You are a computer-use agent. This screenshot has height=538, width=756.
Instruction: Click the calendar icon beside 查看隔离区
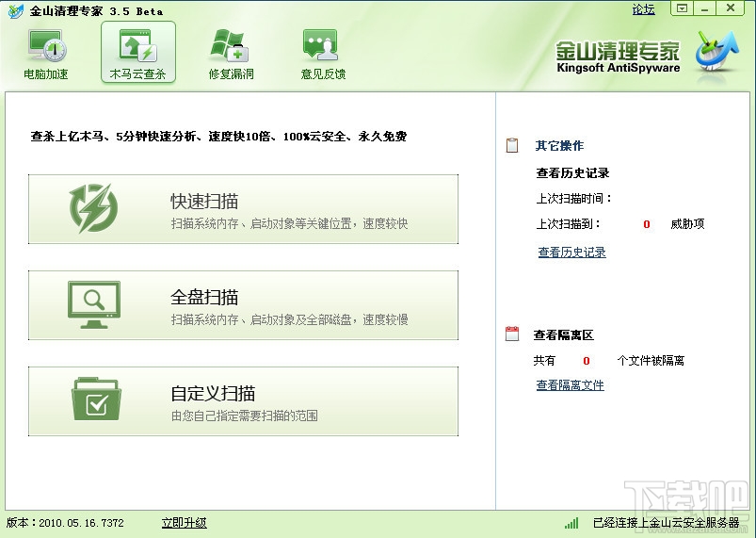(512, 334)
